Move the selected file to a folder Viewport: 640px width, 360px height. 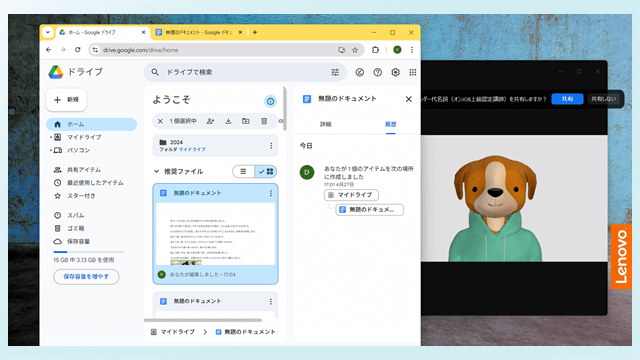click(x=246, y=121)
